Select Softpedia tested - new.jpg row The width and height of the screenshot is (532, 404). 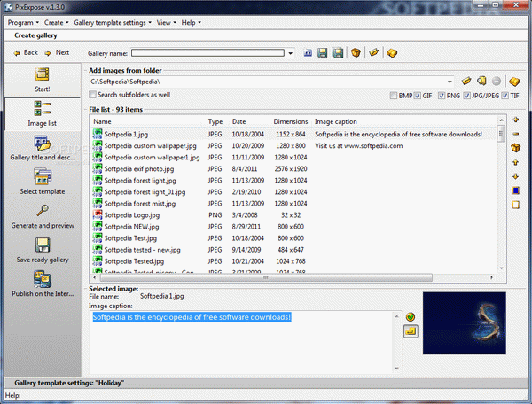tap(293, 250)
